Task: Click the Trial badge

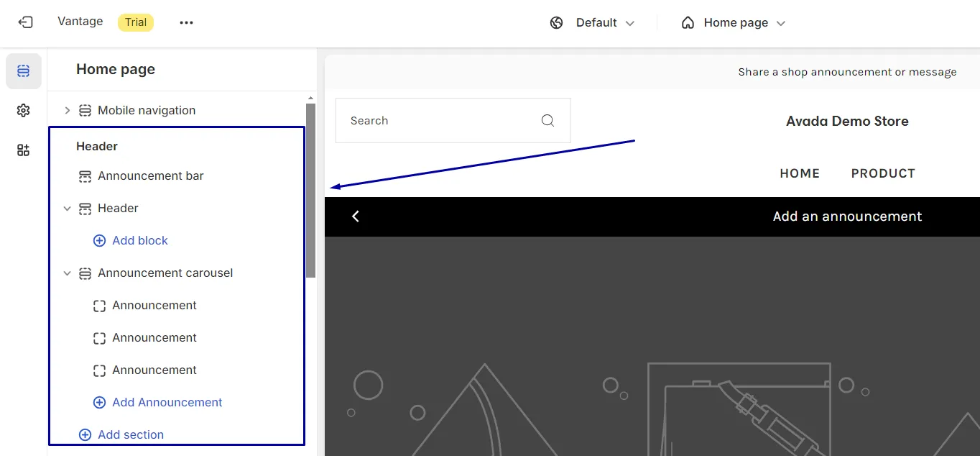Action: (x=136, y=22)
